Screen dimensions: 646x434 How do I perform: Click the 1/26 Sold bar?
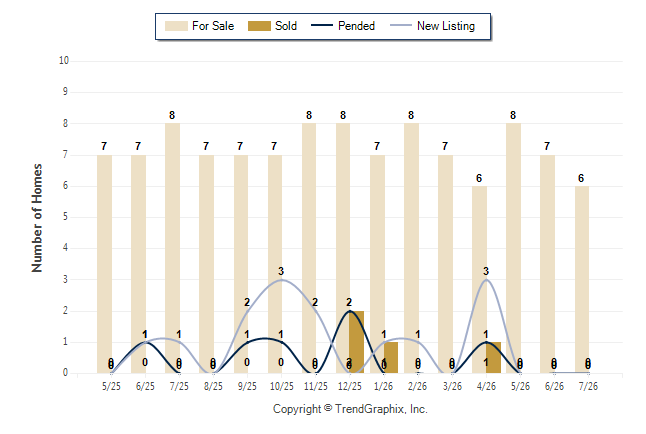391,358
